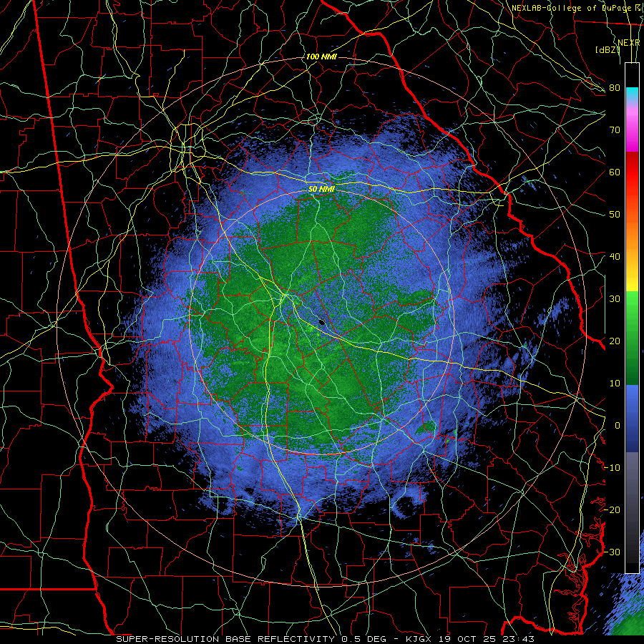
Task: Click the 80 dBZ scale label
Action: [x=615, y=88]
